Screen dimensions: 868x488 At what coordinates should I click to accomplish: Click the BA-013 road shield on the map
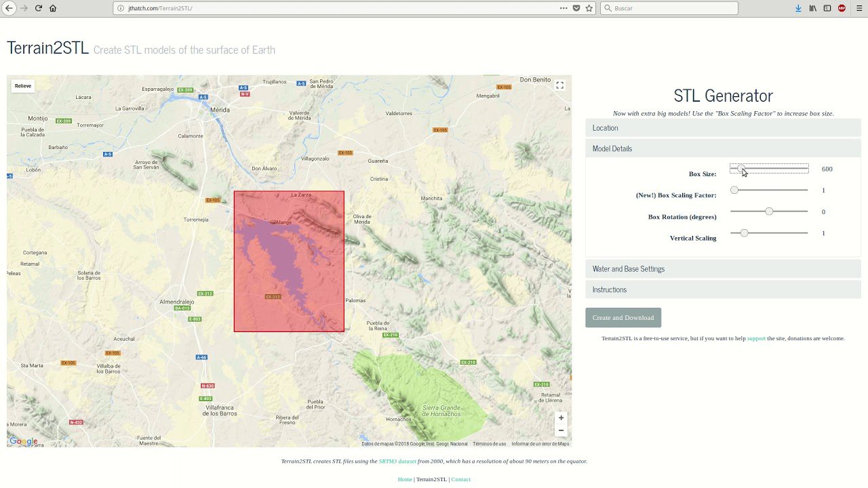pos(182,308)
